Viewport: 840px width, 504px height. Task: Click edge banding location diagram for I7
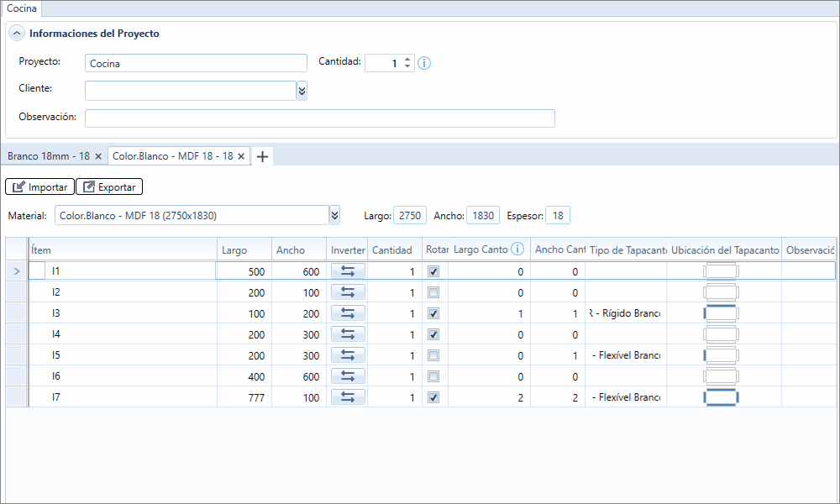[721, 397]
